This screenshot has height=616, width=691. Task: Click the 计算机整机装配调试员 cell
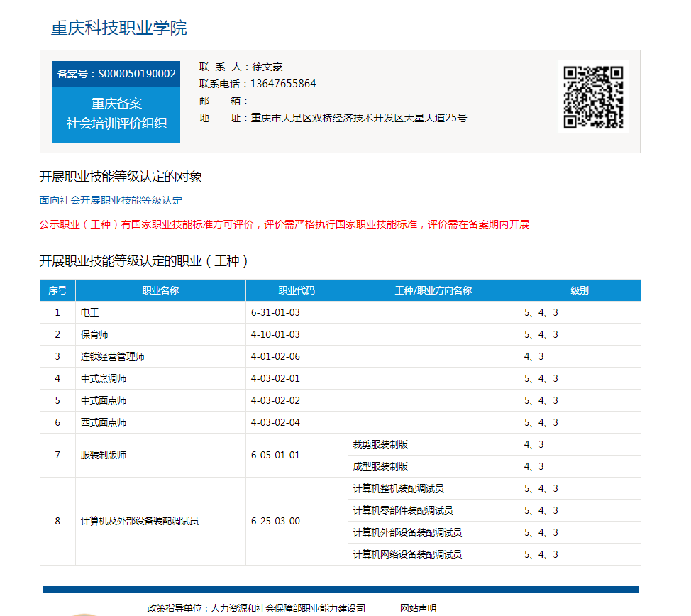coord(433,488)
